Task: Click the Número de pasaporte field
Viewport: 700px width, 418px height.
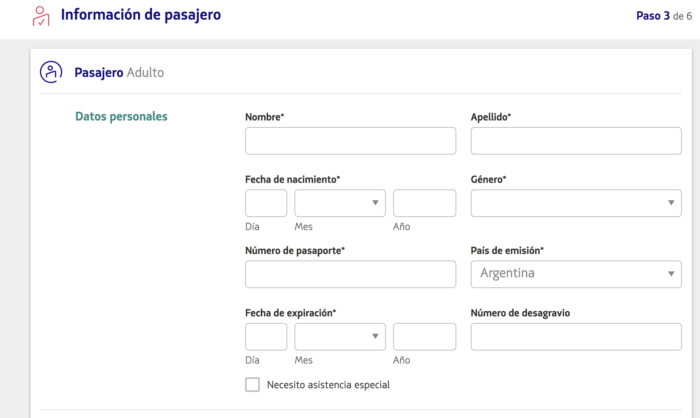Action: tap(350, 274)
